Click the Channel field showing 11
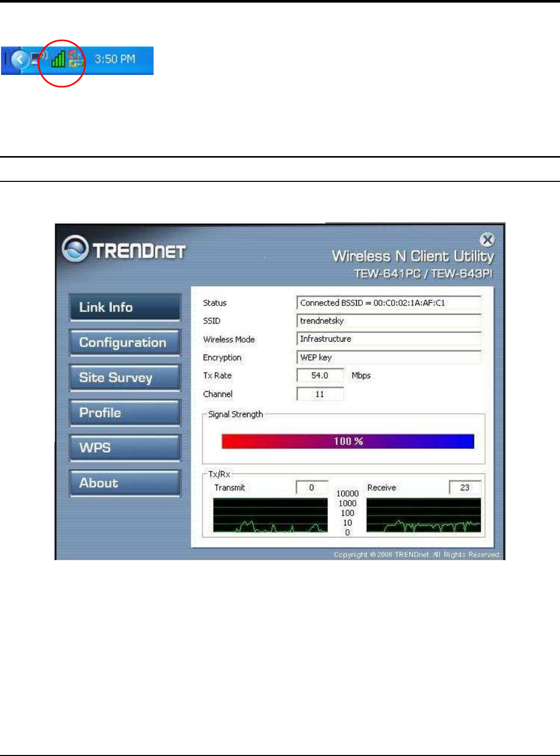Image resolution: width=560 pixels, height=756 pixels. (x=320, y=394)
